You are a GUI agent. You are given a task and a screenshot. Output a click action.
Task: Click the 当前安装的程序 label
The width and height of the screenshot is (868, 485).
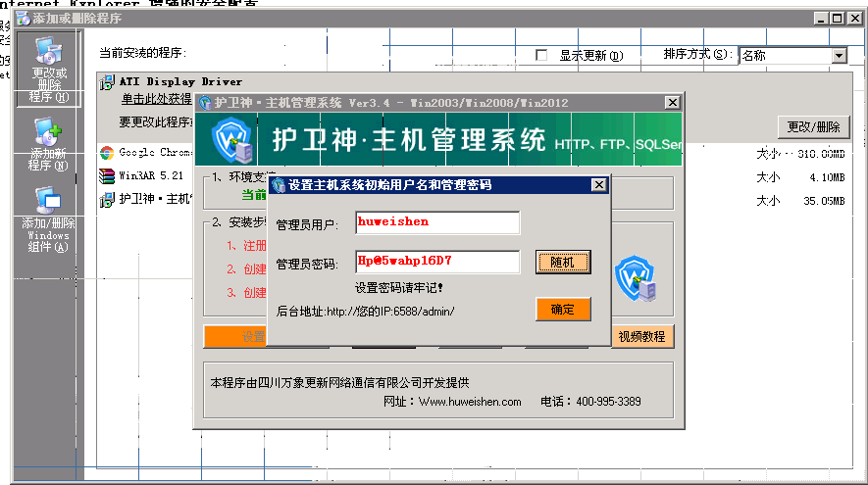[143, 53]
